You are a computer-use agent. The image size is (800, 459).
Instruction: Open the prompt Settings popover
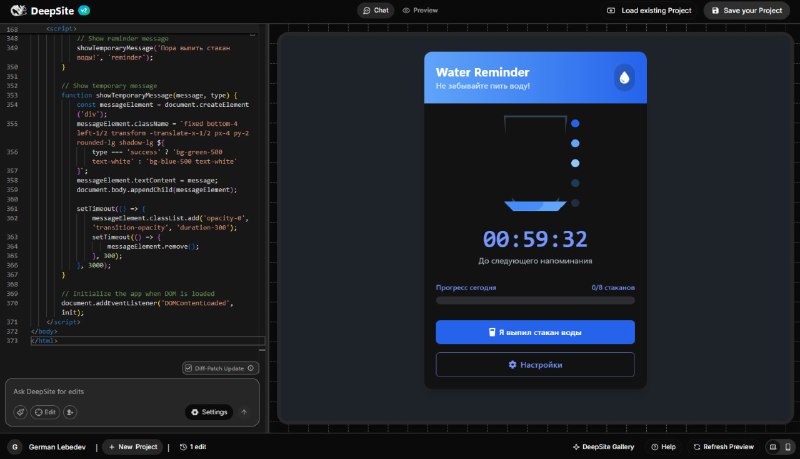pyautogui.click(x=208, y=412)
